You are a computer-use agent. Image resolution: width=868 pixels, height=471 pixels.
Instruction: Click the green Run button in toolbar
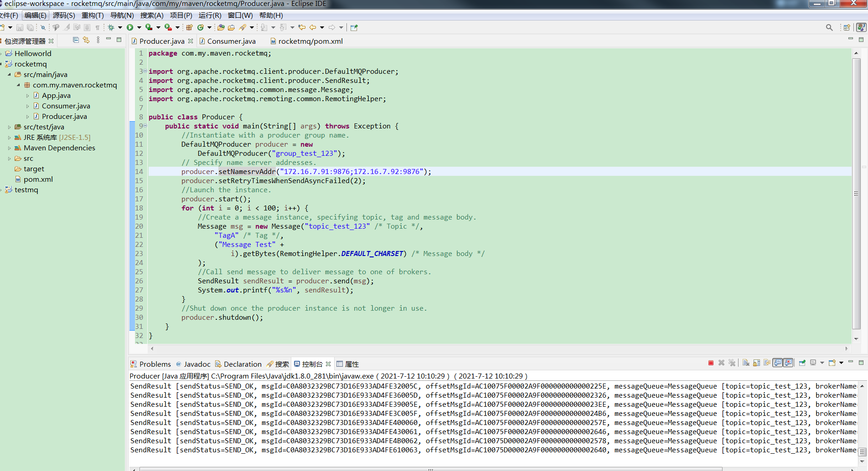click(130, 27)
